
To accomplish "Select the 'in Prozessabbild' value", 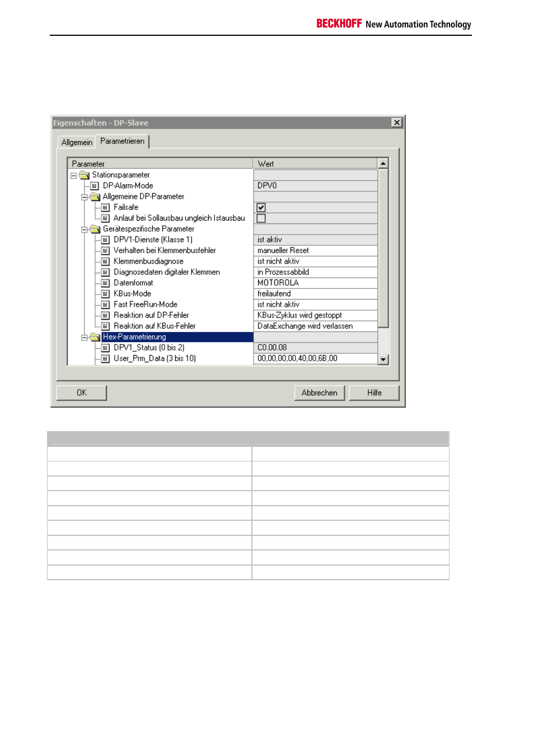I will tap(316, 272).
